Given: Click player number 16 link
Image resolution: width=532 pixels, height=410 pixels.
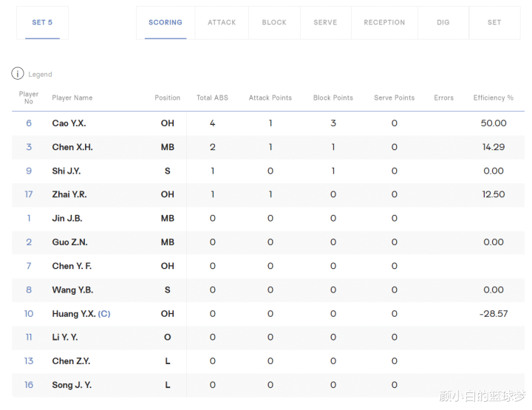Looking at the screenshot, I should 29,385.
